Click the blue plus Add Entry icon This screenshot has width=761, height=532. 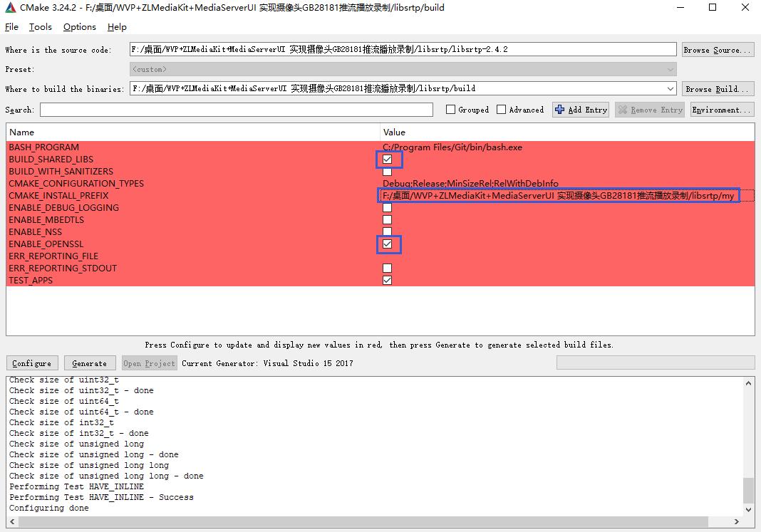[x=559, y=110]
